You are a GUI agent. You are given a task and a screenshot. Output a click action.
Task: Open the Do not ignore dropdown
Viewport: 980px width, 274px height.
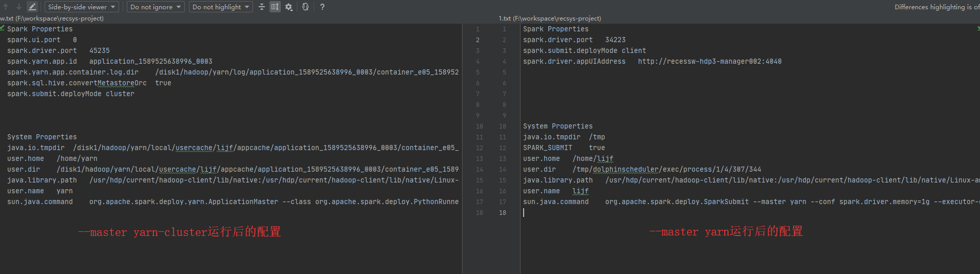(156, 7)
